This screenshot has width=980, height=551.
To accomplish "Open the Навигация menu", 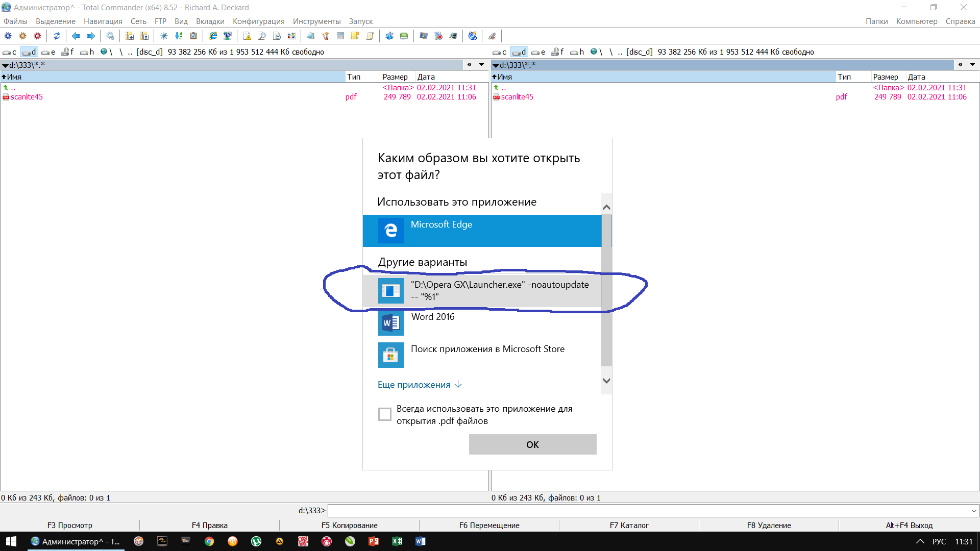I will click(x=103, y=21).
